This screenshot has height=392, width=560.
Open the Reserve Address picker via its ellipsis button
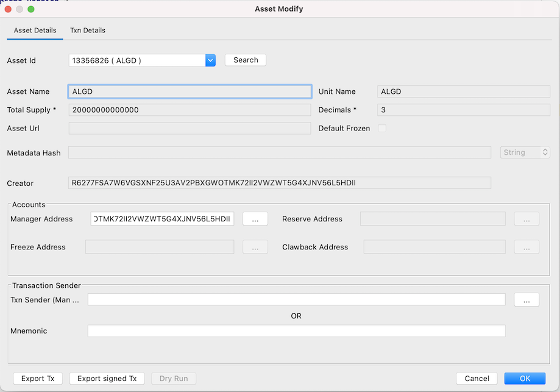click(x=526, y=218)
